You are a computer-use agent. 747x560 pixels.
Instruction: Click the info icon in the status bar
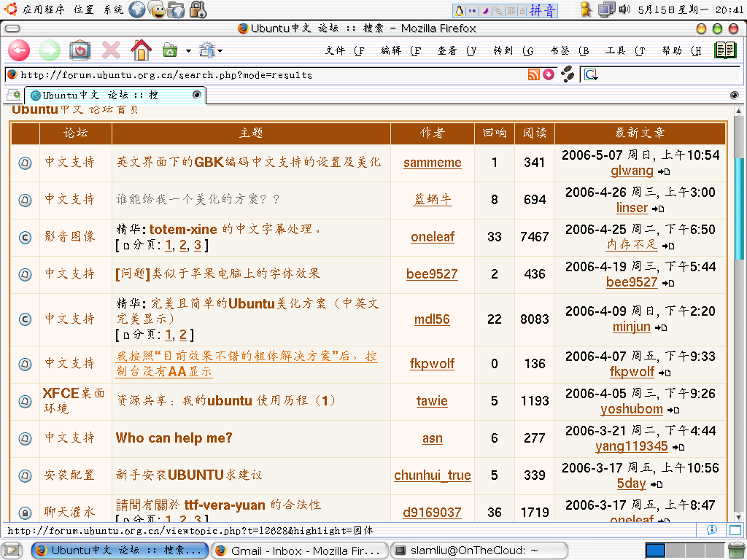(712, 530)
